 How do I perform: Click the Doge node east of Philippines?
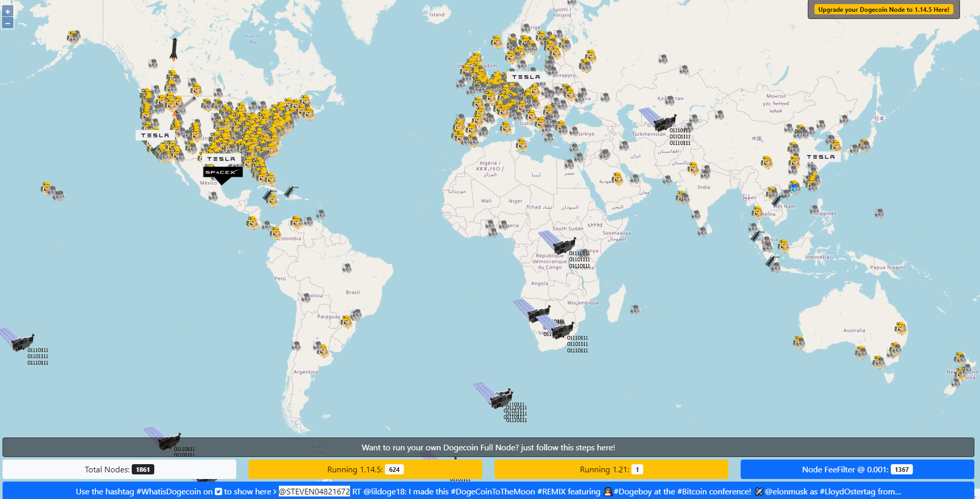[x=879, y=213]
